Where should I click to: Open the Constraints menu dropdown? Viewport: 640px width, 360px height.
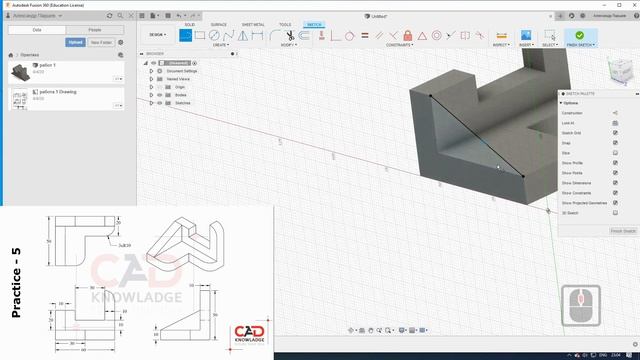399,45
